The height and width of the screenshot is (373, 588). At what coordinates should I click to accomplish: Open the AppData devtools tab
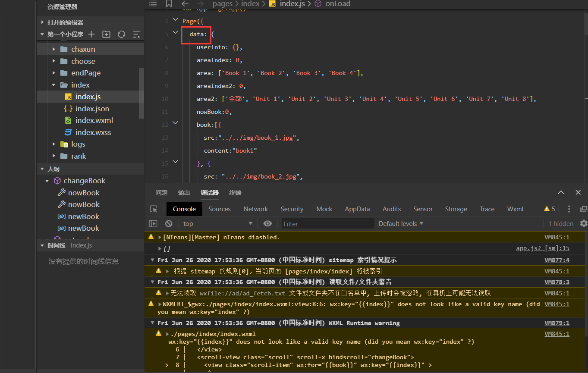point(357,209)
